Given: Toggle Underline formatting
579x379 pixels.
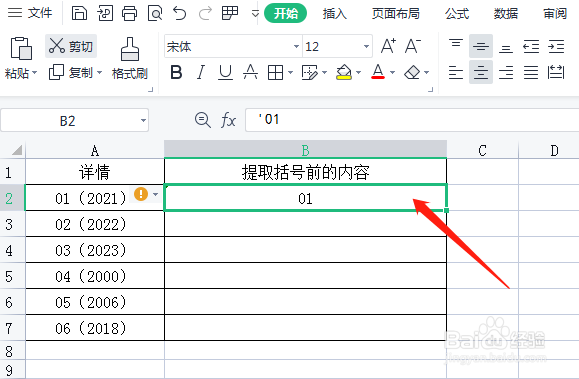Looking at the screenshot, I should point(225,72).
